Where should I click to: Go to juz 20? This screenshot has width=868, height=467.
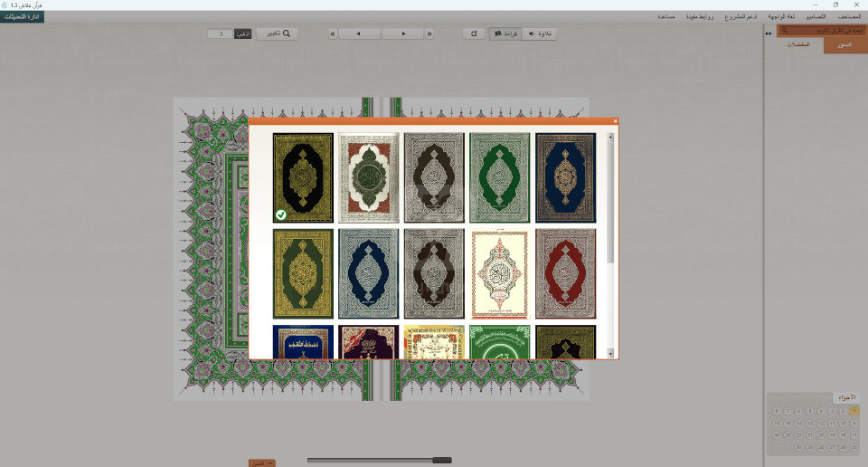point(821,435)
